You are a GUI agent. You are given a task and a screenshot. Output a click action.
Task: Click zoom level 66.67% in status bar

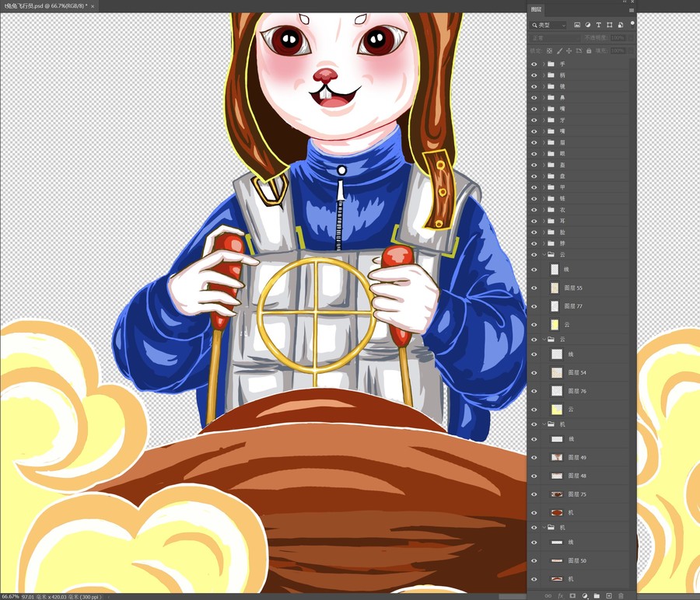pos(10,597)
